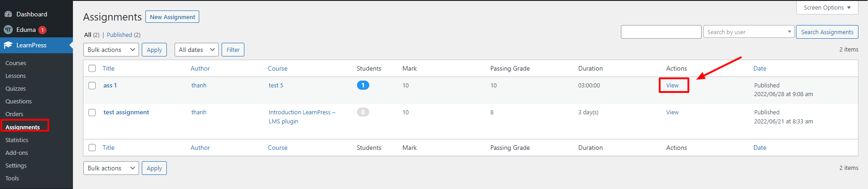Open the Quizzes menu item
Screen dimensions: 868x189
[15, 88]
